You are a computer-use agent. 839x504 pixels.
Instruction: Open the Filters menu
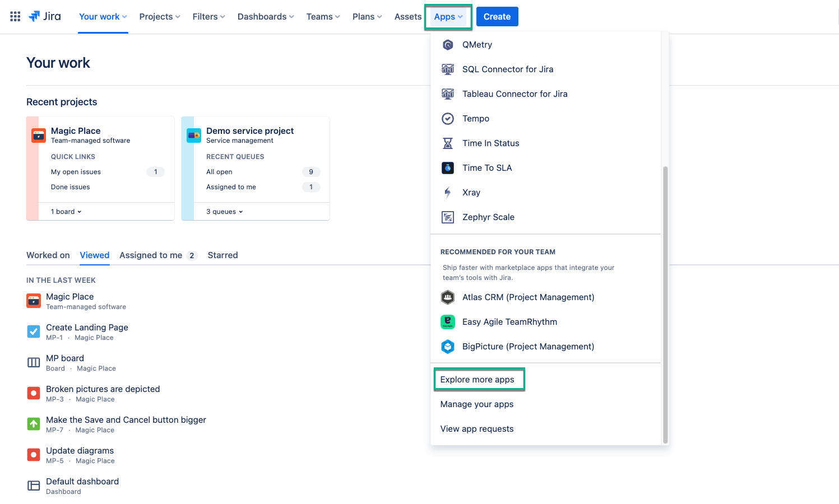click(x=208, y=16)
